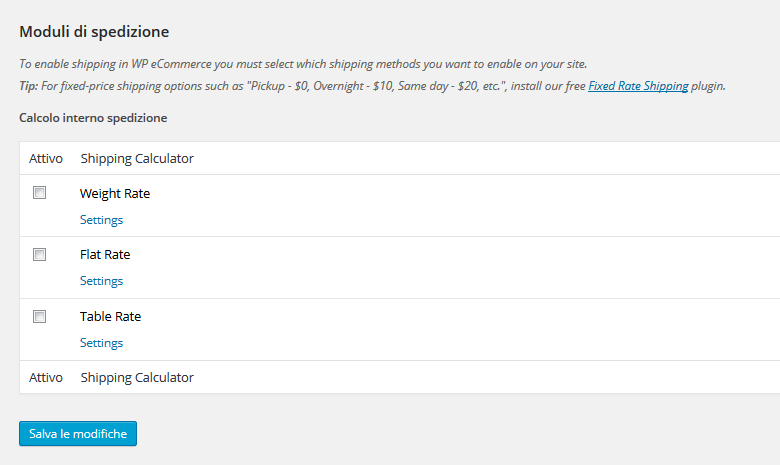780x465 pixels.
Task: Select the Flat Rate label text
Action: pyautogui.click(x=105, y=255)
